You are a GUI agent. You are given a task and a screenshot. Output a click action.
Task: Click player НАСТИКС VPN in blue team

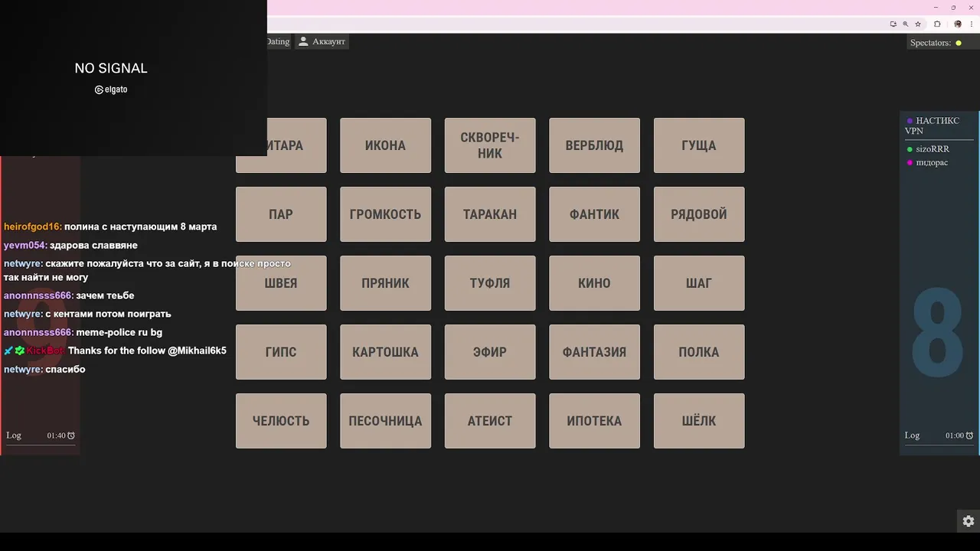(x=932, y=126)
